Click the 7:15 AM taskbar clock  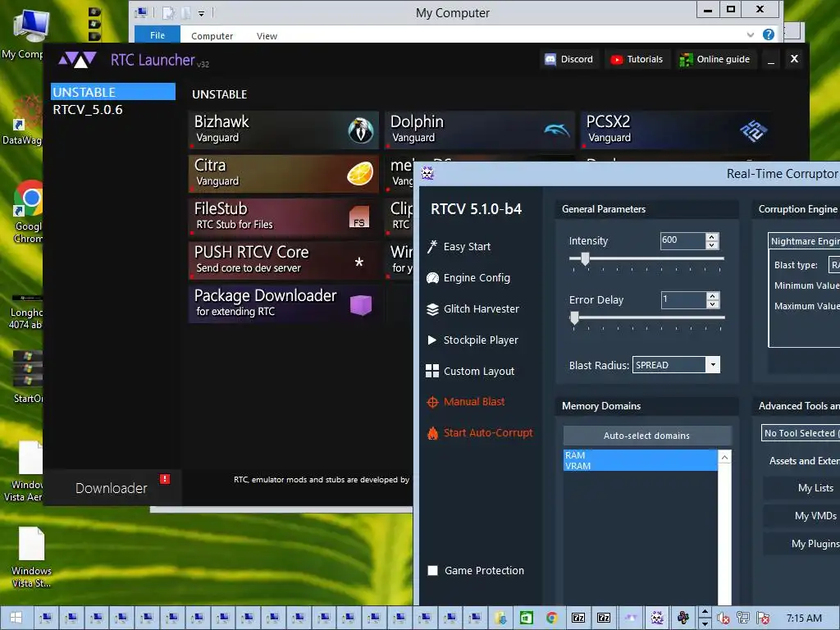tap(804, 619)
